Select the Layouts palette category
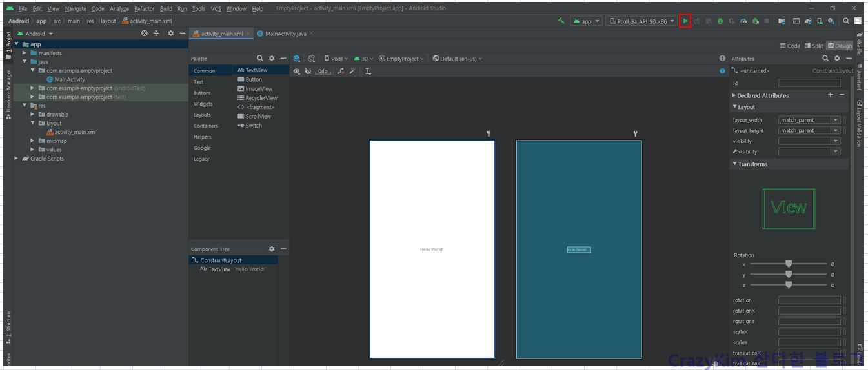868x370 pixels. tap(202, 115)
